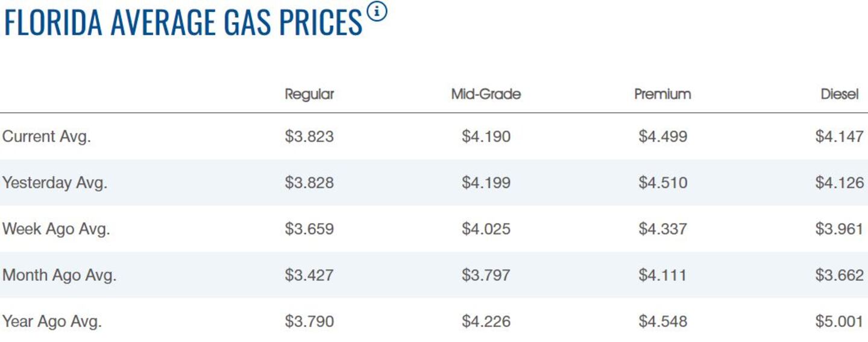The width and height of the screenshot is (868, 342).
Task: Click the Premium column header
Action: [662, 94]
